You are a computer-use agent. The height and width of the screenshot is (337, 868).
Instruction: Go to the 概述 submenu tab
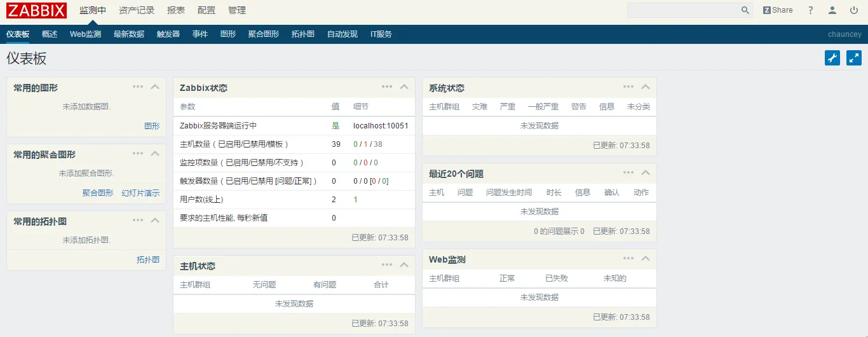click(x=50, y=34)
